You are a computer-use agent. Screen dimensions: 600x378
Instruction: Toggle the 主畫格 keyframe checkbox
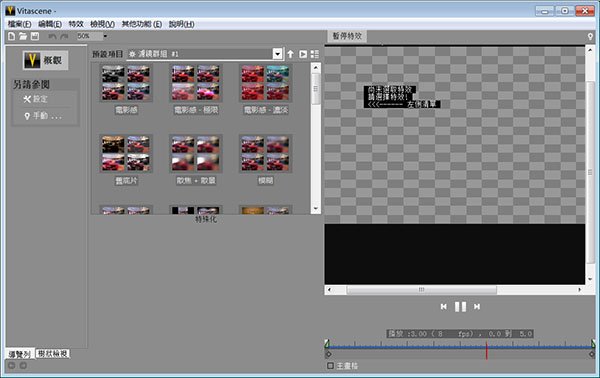pos(331,366)
